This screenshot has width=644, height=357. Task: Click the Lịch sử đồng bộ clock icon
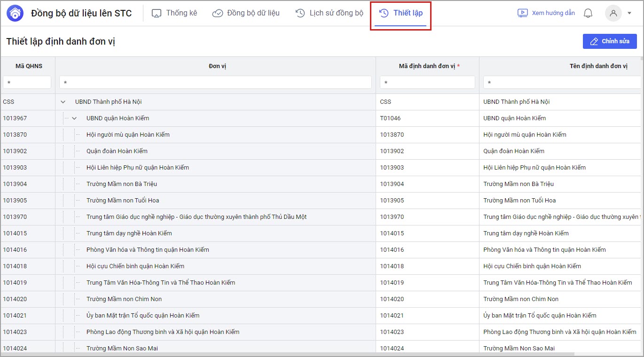300,13
